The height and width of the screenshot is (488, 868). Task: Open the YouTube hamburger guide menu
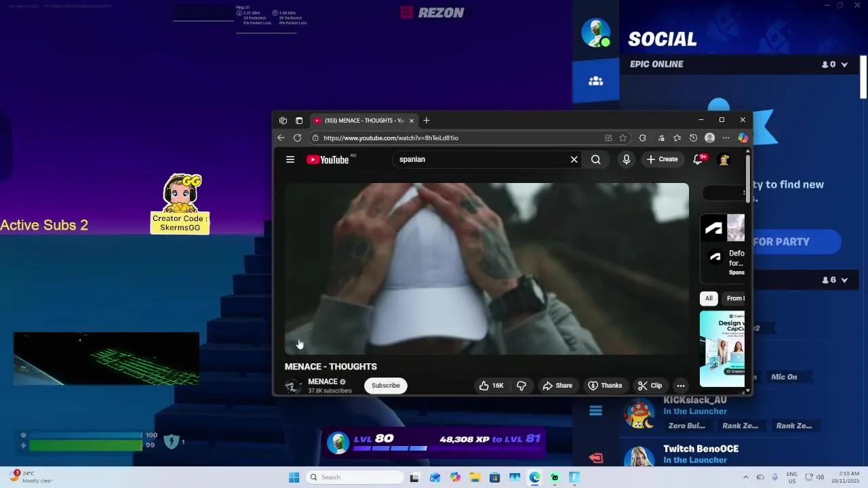(290, 159)
